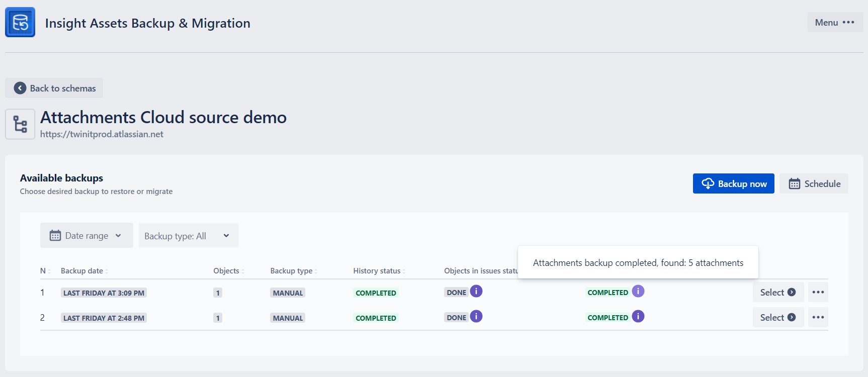Open the twinitprod.atlassian.net URL
Screen dimensions: 868x377
[102, 134]
